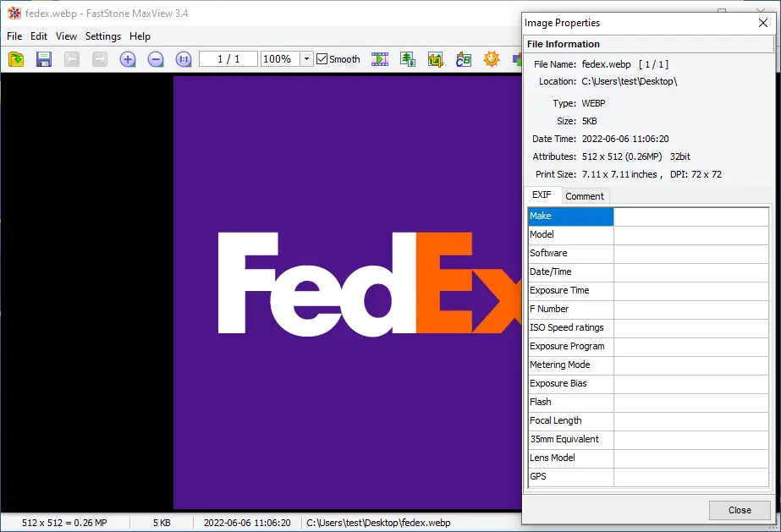Select the 35mm Equivalent row
The image size is (781, 532).
point(648,440)
